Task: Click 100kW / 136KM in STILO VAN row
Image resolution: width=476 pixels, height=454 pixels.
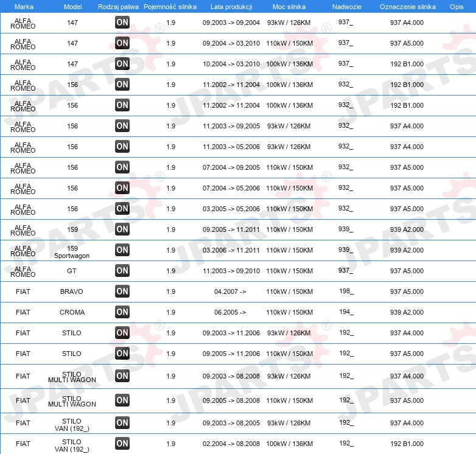Action: [x=290, y=444]
